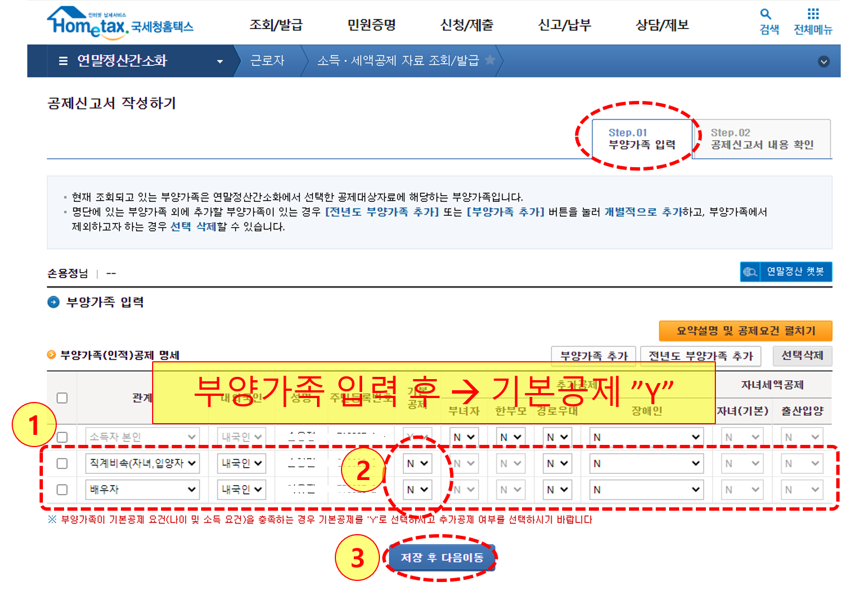
Task: Open 경로우대 dropdown in 직계비속 row
Action: [557, 463]
